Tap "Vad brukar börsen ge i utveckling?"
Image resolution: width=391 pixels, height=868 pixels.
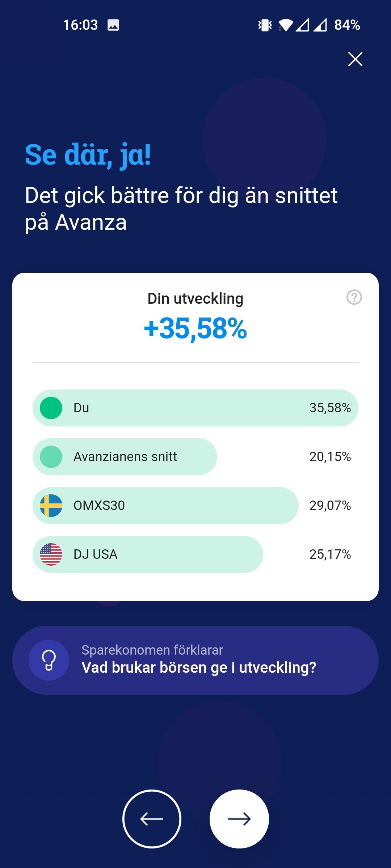(x=199, y=668)
